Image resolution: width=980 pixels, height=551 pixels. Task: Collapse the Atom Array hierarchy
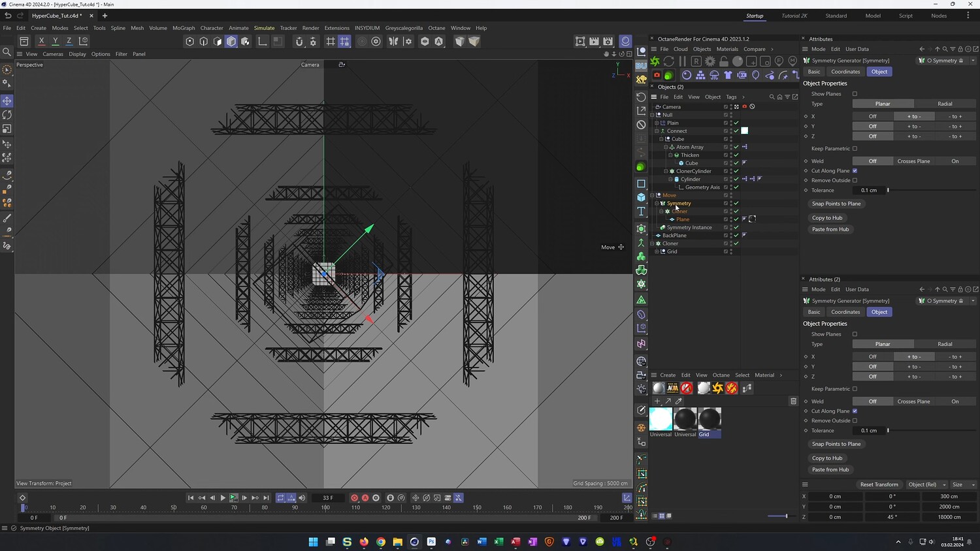pos(666,147)
